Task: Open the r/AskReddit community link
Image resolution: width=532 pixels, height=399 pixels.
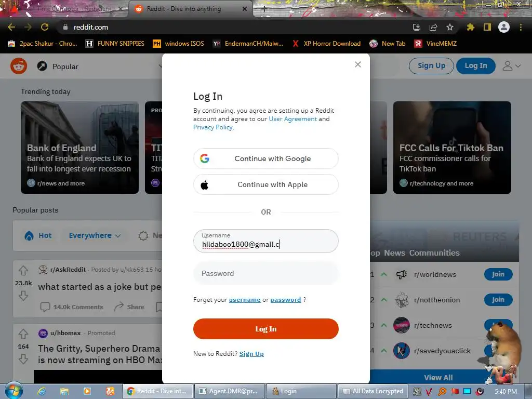Action: (68, 270)
